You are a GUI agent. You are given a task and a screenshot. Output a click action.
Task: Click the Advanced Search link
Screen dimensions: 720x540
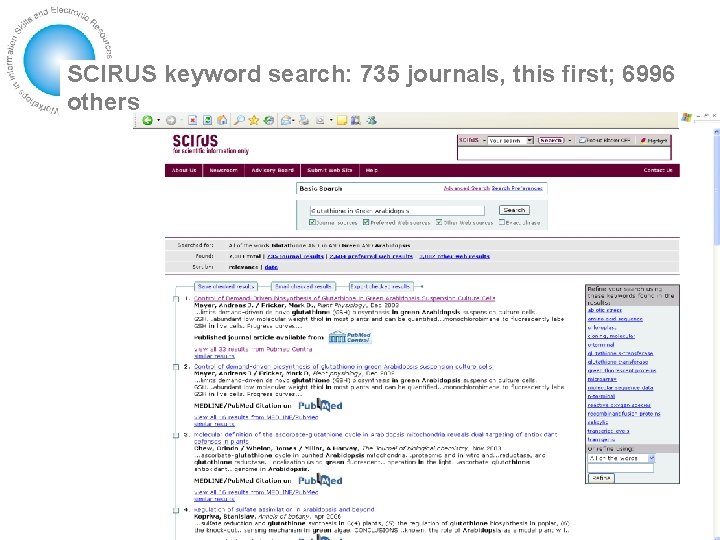click(467, 188)
